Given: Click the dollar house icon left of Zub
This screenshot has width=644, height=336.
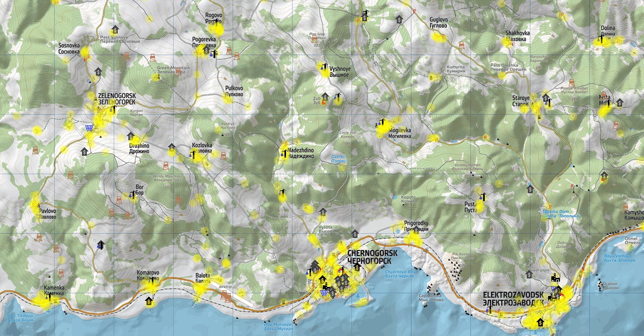Looking at the screenshot, I should [325, 96].
